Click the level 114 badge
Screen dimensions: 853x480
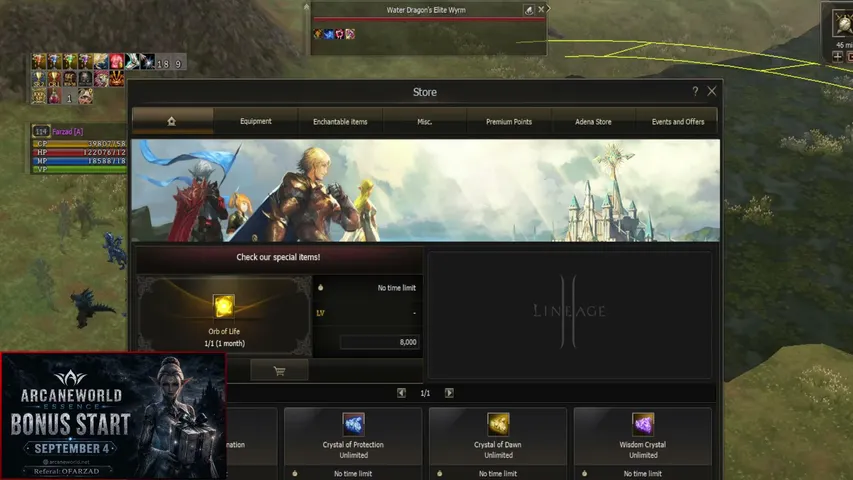tap(41, 131)
